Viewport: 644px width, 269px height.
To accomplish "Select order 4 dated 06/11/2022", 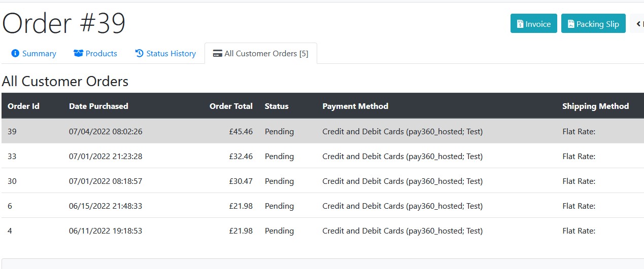I will pyautogui.click(x=323, y=230).
